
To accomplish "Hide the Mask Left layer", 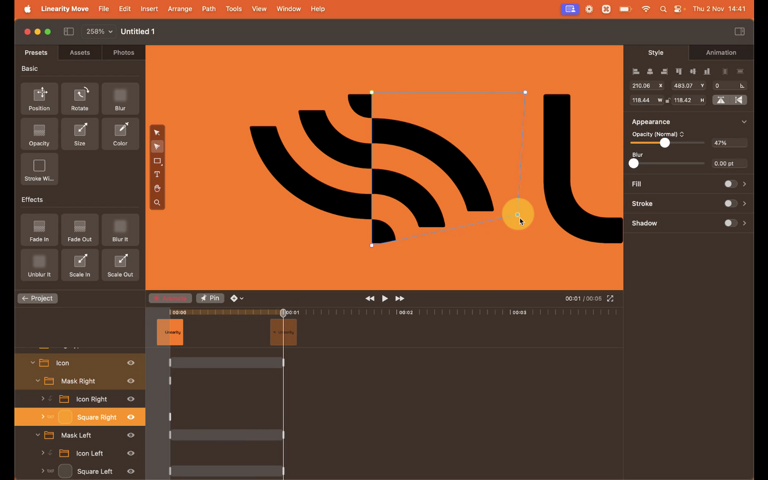I will (131, 435).
